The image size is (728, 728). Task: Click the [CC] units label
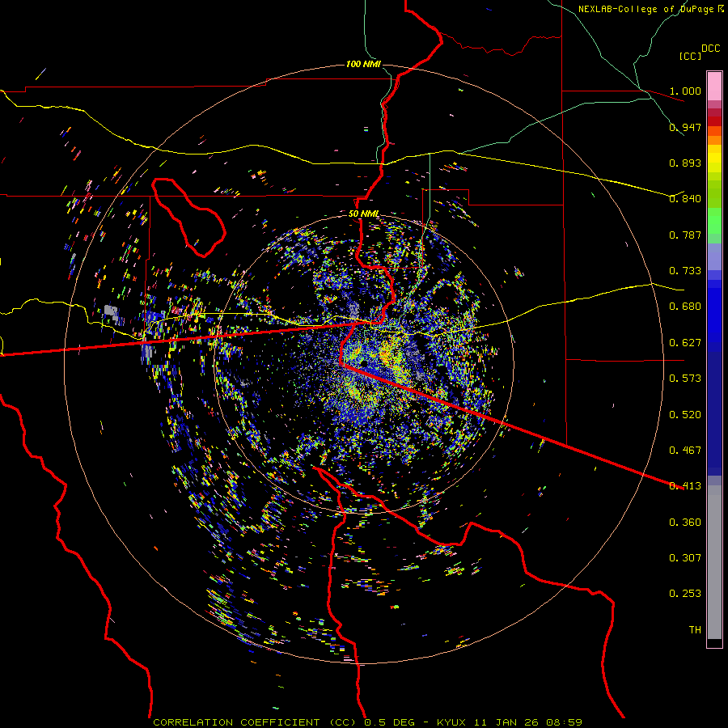click(691, 56)
